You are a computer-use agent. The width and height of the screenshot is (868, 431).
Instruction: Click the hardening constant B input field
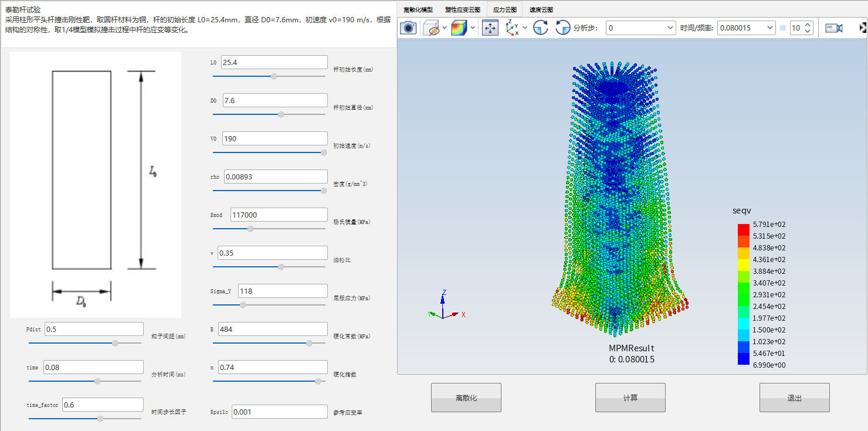pos(272,329)
